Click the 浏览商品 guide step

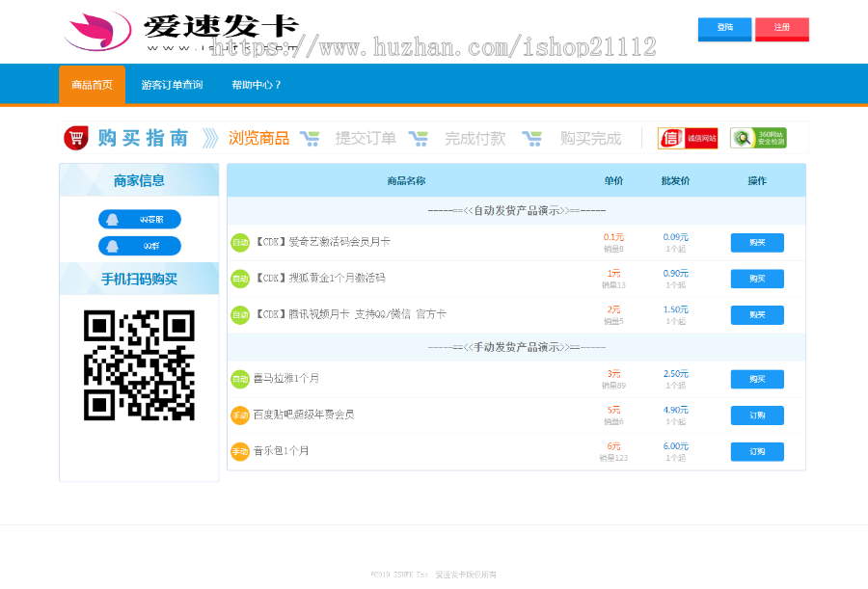click(259, 139)
